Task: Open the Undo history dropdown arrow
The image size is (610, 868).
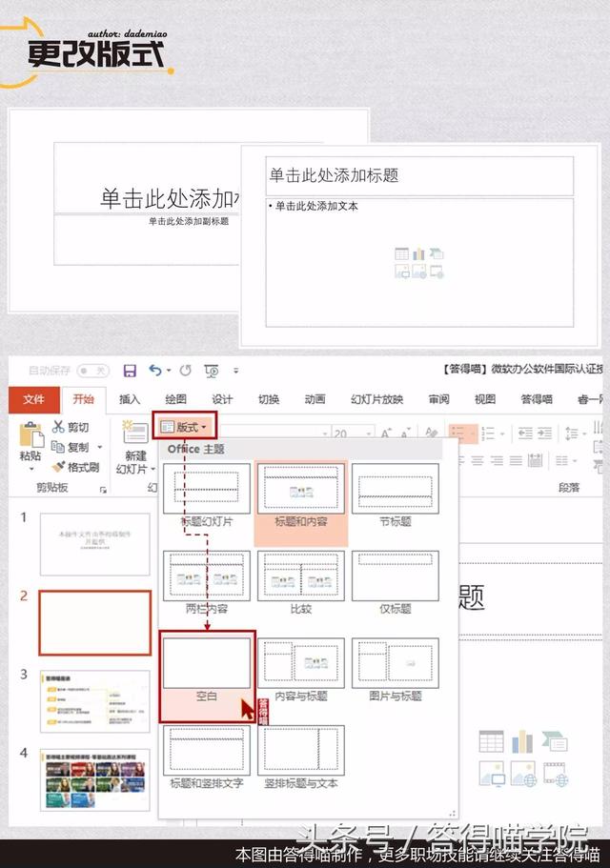Action: pos(169,371)
